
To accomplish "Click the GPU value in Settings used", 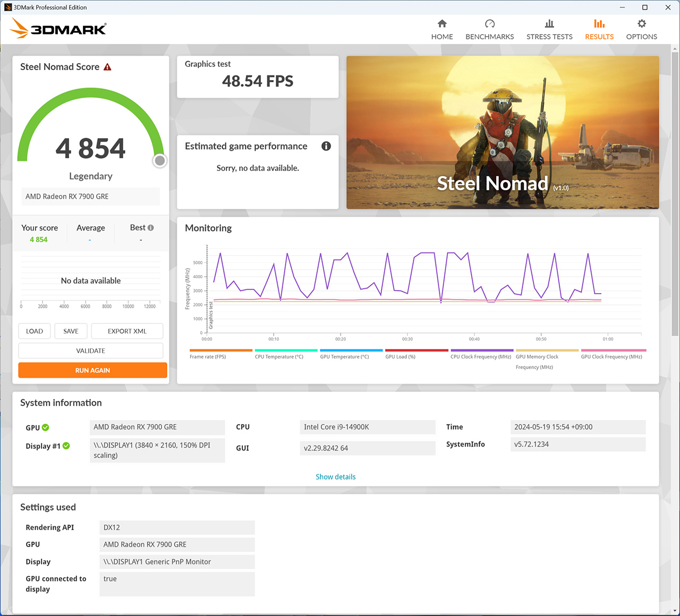I will (x=177, y=544).
